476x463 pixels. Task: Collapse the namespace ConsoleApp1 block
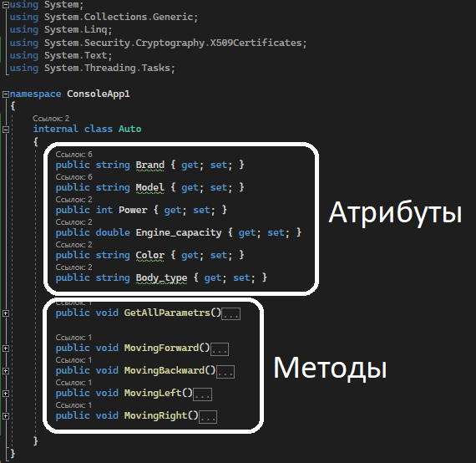pos(6,94)
